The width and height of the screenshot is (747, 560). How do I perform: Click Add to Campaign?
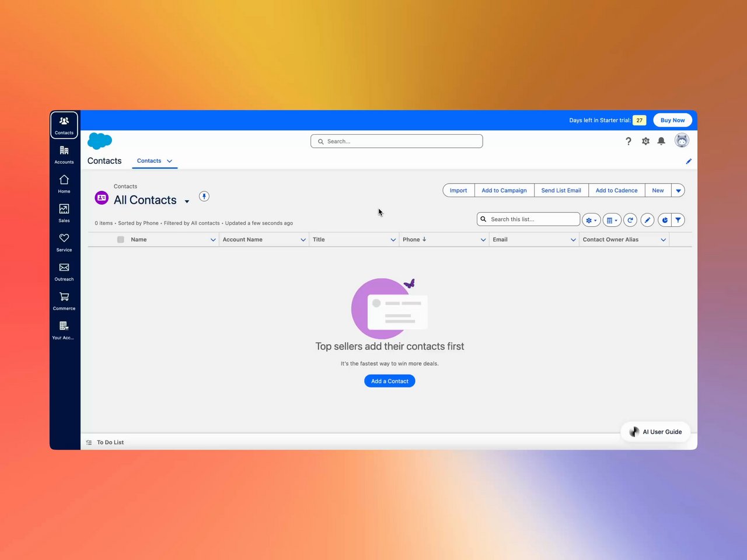click(x=504, y=191)
